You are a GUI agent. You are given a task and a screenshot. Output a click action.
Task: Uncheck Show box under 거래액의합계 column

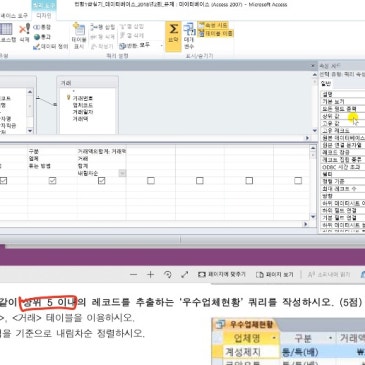click(102, 180)
